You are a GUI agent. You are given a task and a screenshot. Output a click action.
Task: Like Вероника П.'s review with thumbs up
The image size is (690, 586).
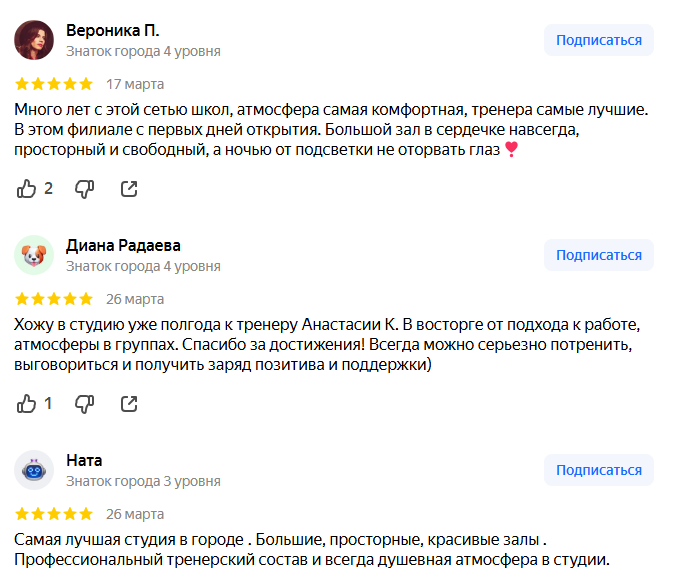point(26,189)
